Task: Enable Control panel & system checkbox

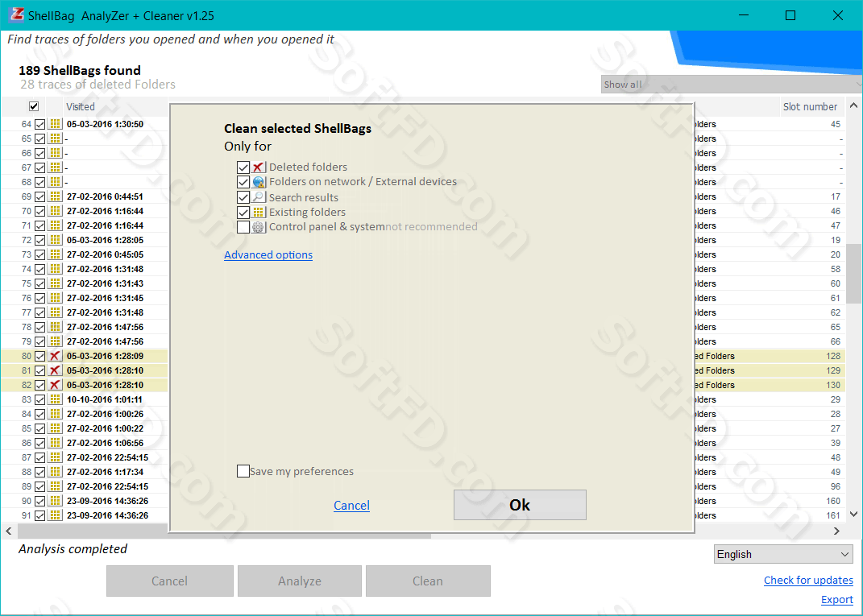Action: pos(243,227)
